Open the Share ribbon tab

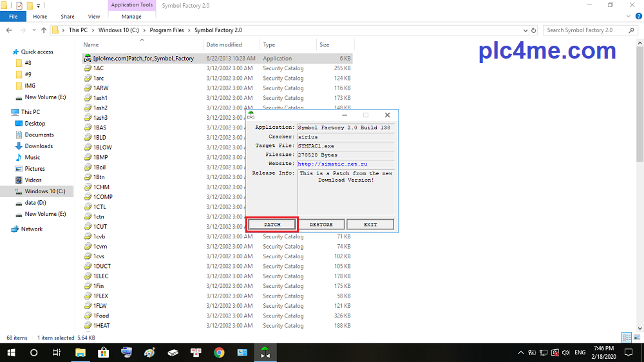[x=67, y=17]
